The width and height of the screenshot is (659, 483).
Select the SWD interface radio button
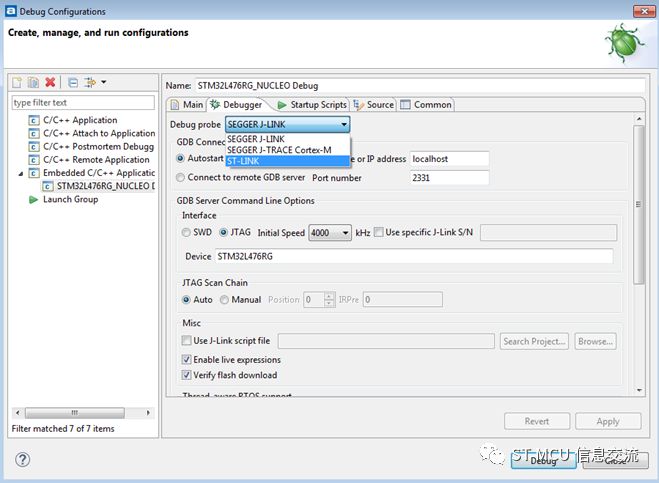[x=186, y=232]
